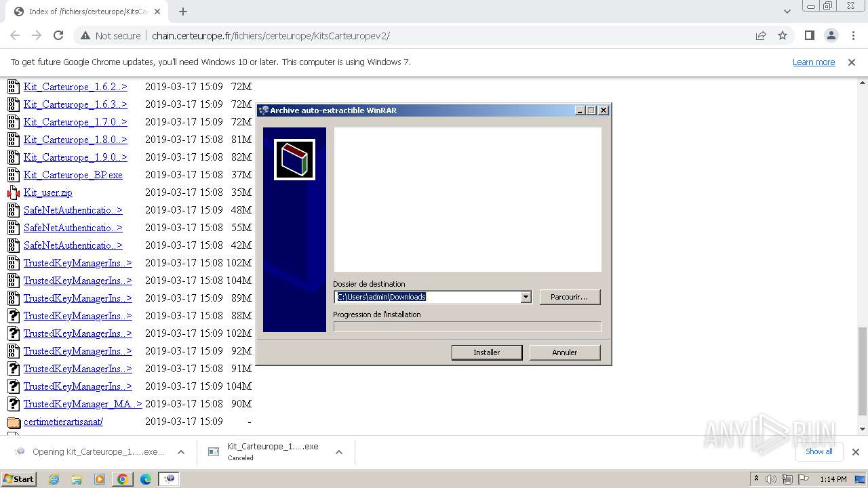Viewport: 868px width, 488px height.
Task: Click the Installer button
Action: click(487, 352)
